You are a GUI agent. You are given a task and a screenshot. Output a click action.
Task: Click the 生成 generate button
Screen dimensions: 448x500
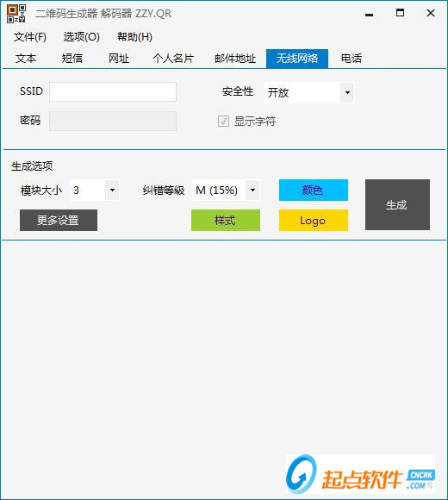[x=397, y=204]
